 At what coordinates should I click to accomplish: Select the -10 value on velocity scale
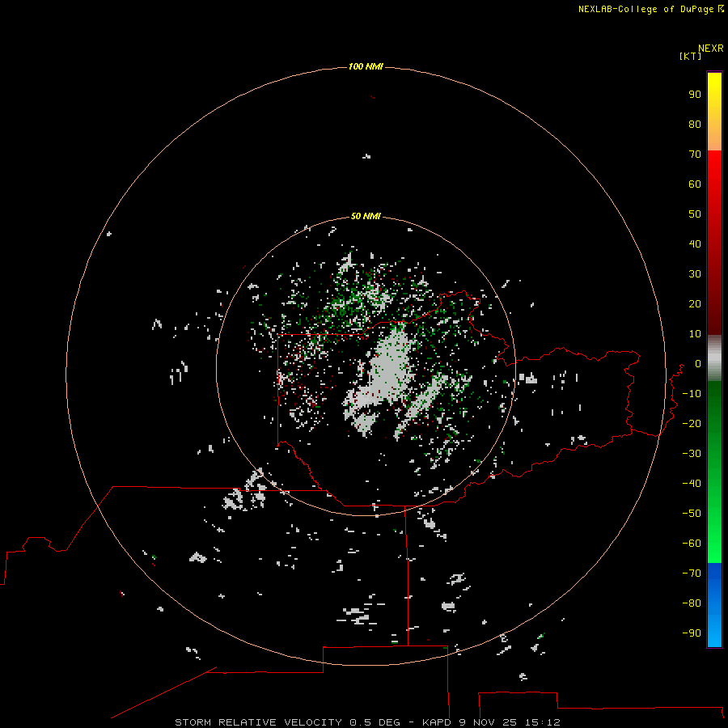(692, 394)
